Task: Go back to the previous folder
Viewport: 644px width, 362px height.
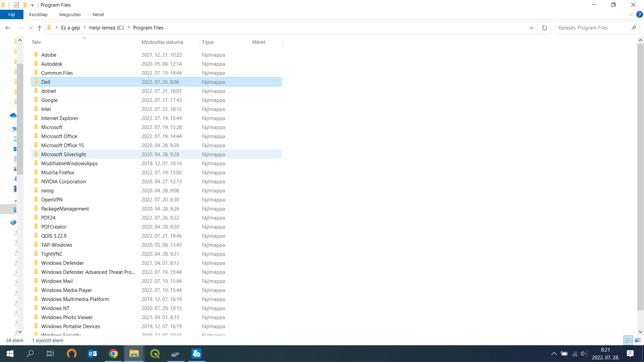Action: (x=8, y=28)
